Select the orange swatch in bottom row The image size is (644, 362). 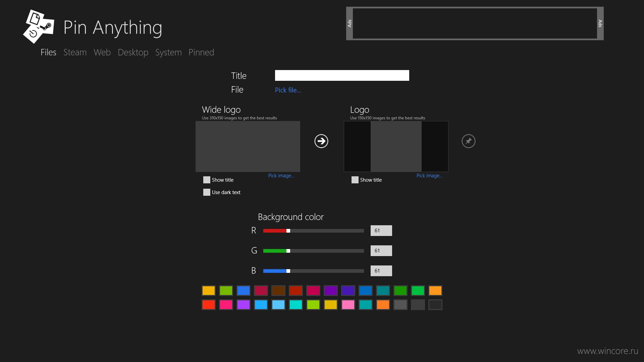coord(383,305)
